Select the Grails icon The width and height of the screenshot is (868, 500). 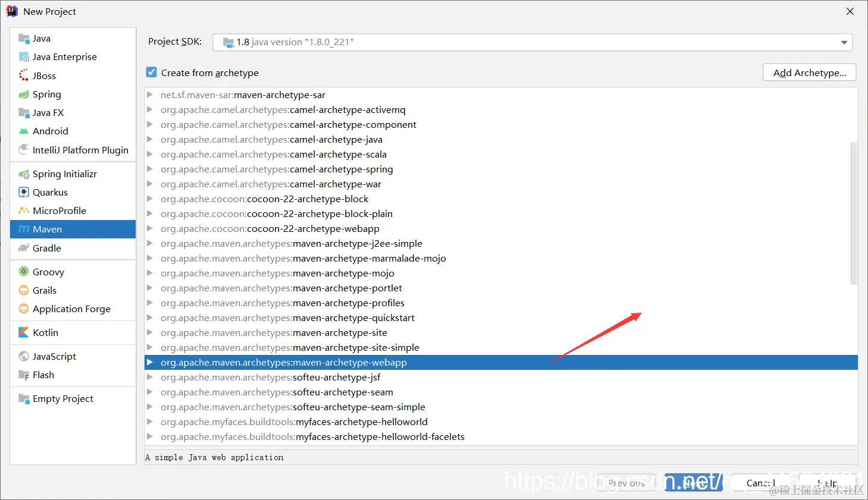pos(24,290)
